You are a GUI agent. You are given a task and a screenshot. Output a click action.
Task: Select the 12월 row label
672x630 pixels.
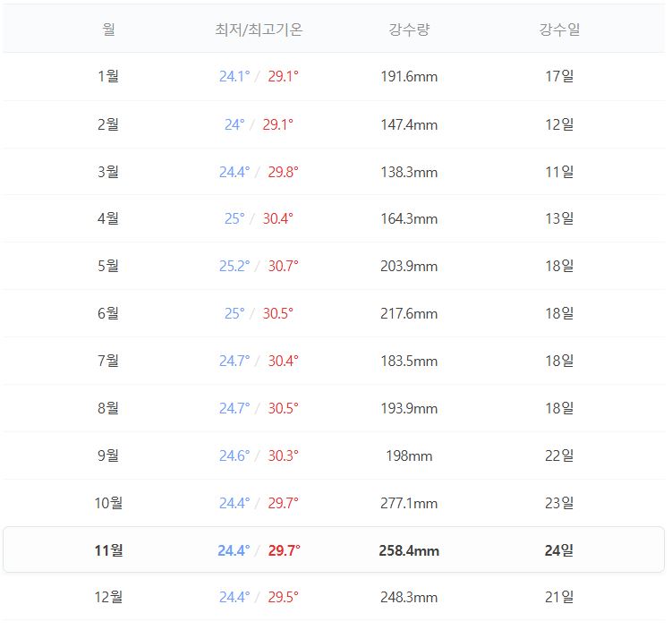tap(108, 597)
